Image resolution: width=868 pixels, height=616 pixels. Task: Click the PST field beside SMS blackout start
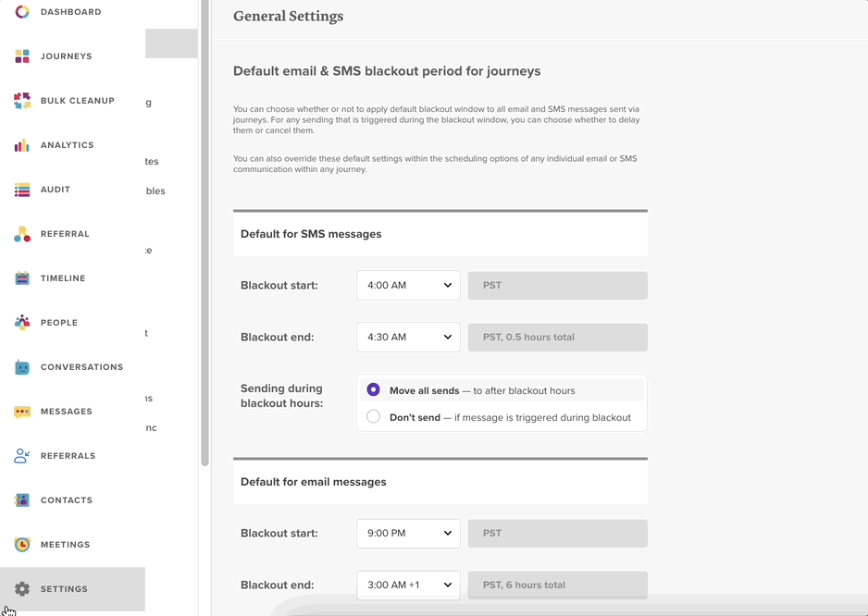click(557, 286)
